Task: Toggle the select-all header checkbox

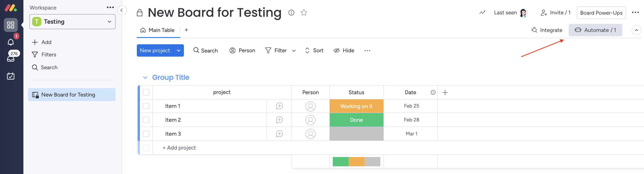Action: [x=146, y=92]
